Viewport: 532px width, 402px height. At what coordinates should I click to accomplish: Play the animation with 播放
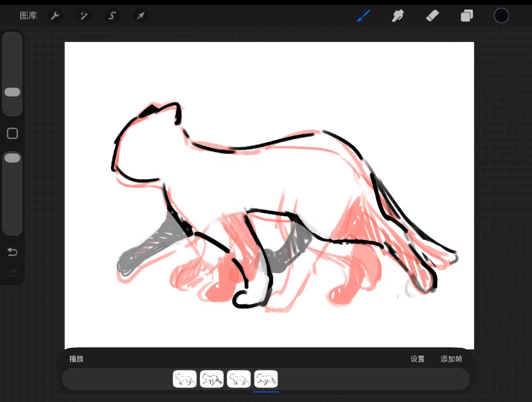(x=76, y=359)
